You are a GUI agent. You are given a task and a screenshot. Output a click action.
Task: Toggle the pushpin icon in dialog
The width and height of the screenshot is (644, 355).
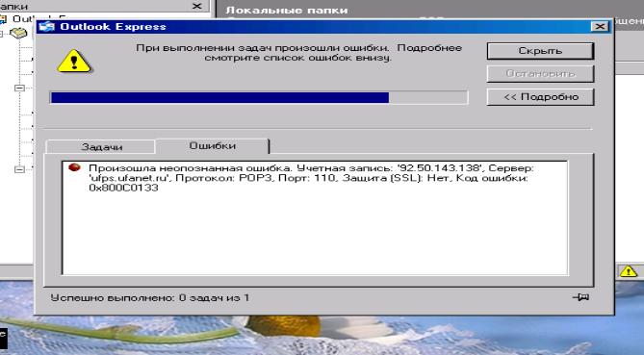tap(580, 297)
